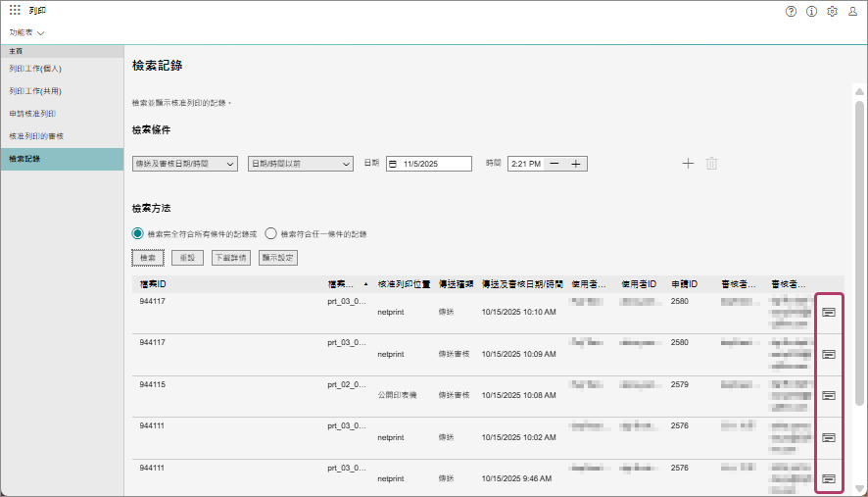Open details icon for first record row
Image resolution: width=868 pixels, height=497 pixels.
829,312
